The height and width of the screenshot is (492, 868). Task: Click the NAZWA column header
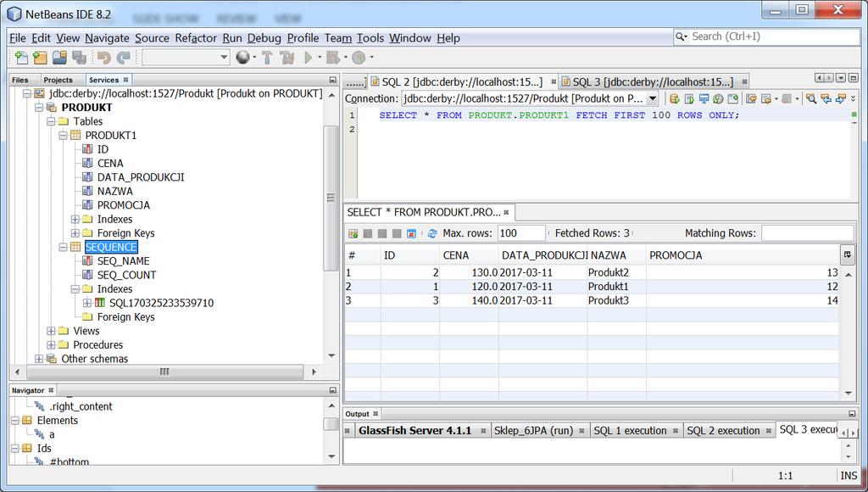point(617,255)
